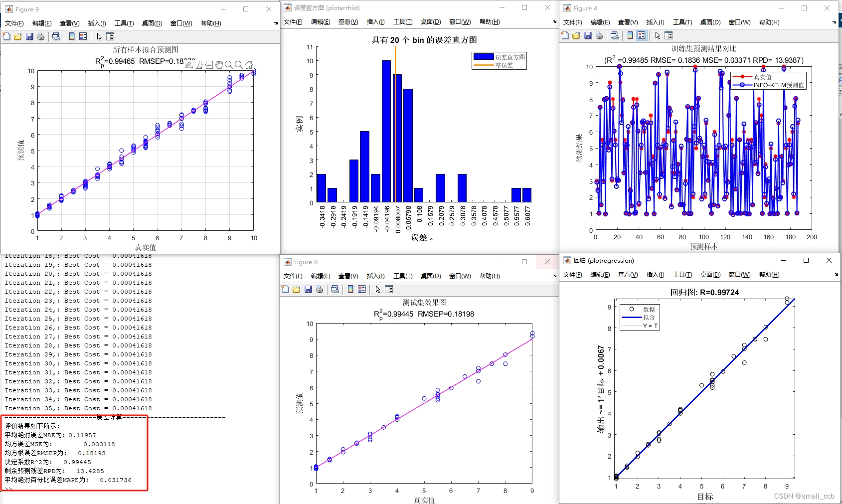Enable data tips icon above Figure 9 plot
842x504 pixels.
[209, 65]
